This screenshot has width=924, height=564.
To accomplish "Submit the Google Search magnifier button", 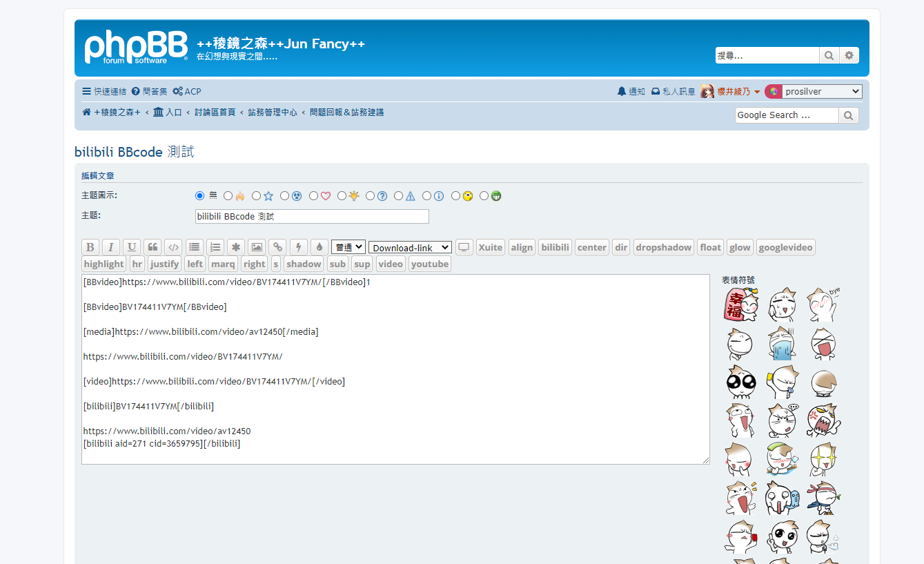I will 849,115.
